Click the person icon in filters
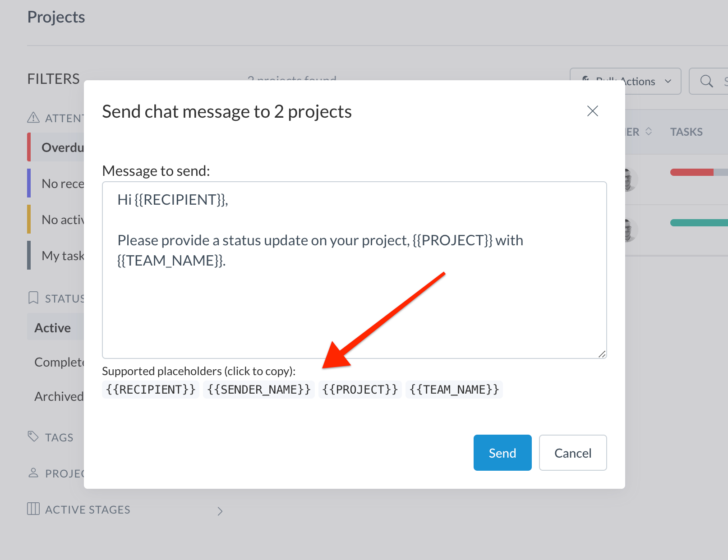728x560 pixels. coord(33,473)
